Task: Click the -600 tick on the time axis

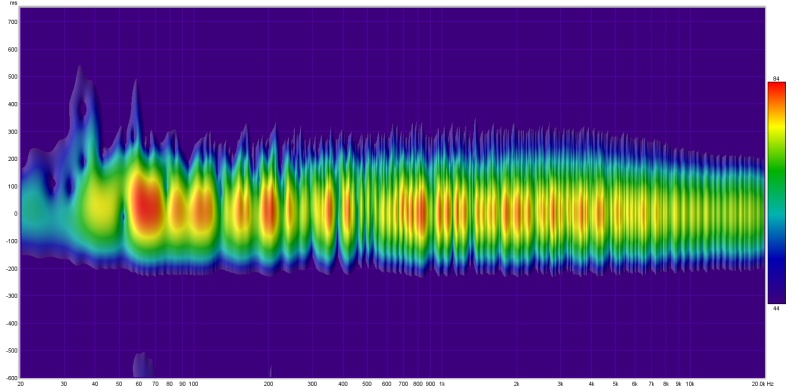Action: [11, 377]
